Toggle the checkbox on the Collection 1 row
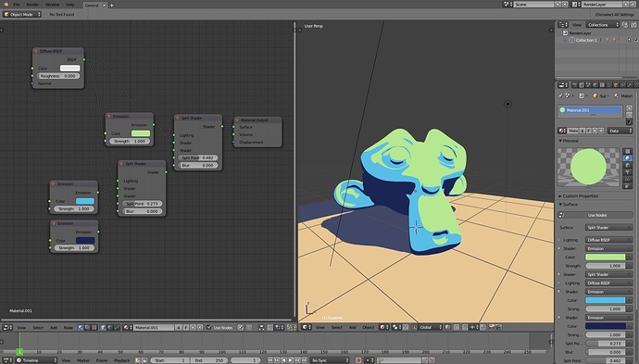 click(x=635, y=40)
